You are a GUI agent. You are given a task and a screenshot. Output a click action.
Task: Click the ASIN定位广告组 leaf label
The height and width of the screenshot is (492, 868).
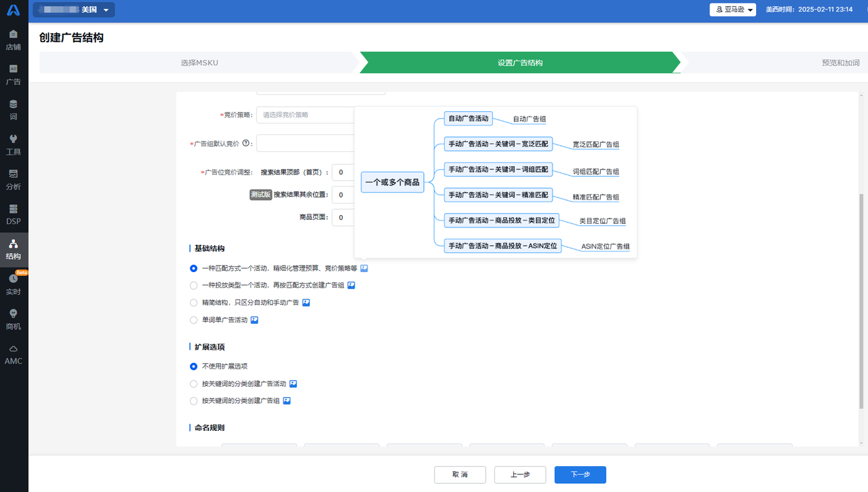[605, 246]
